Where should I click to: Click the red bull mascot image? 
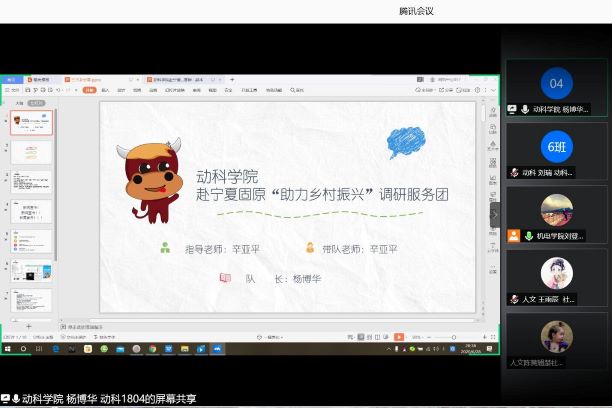click(151, 179)
